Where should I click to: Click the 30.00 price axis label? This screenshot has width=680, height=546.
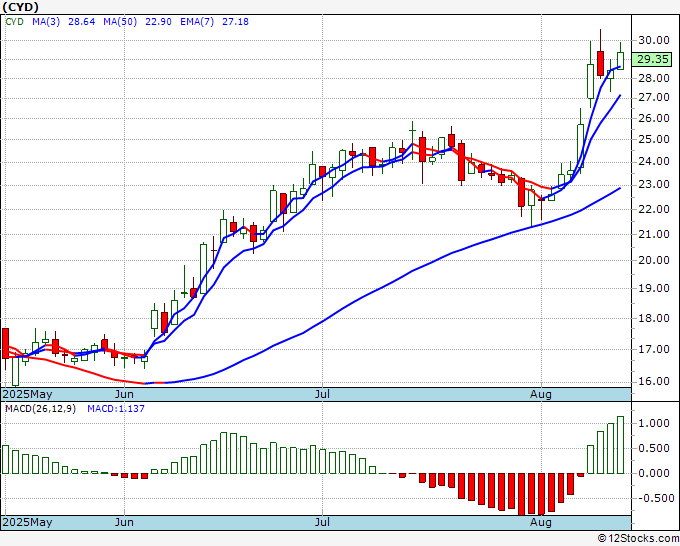click(x=654, y=40)
